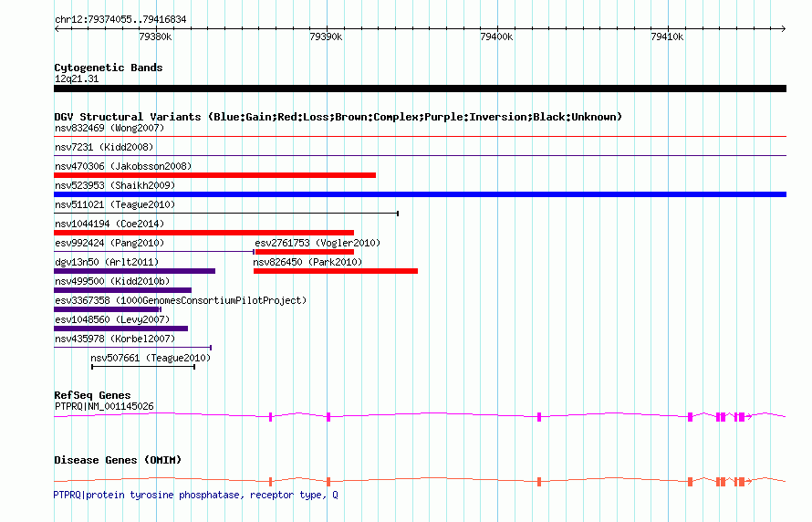
Task: Select variant label nsv1044194 (Coe2014)
Action: pyautogui.click(x=109, y=224)
